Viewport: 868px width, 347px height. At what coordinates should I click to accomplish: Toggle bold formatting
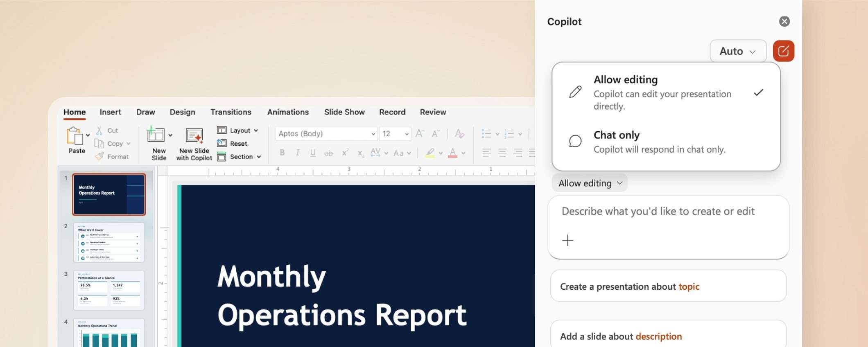click(282, 153)
